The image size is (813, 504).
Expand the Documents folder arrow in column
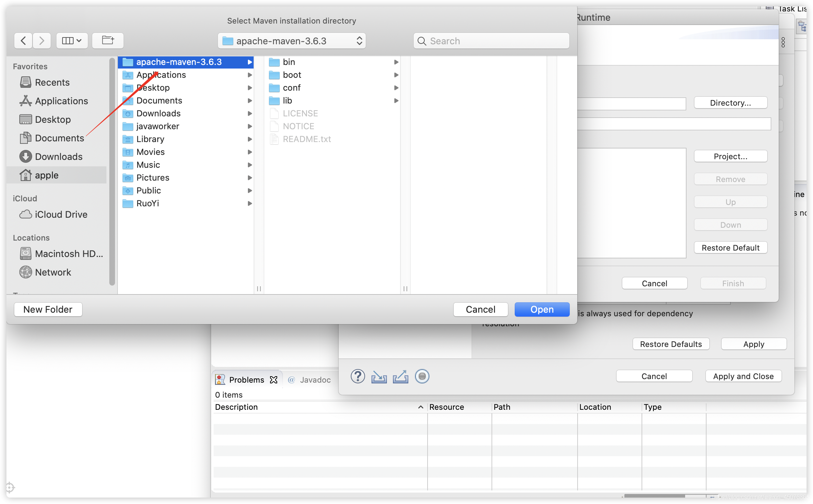(x=250, y=101)
